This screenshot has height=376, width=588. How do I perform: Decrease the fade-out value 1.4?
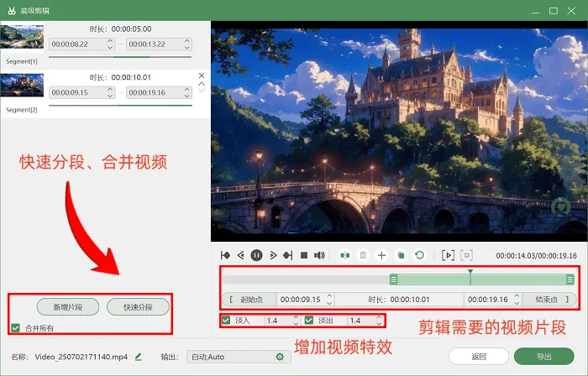click(379, 323)
